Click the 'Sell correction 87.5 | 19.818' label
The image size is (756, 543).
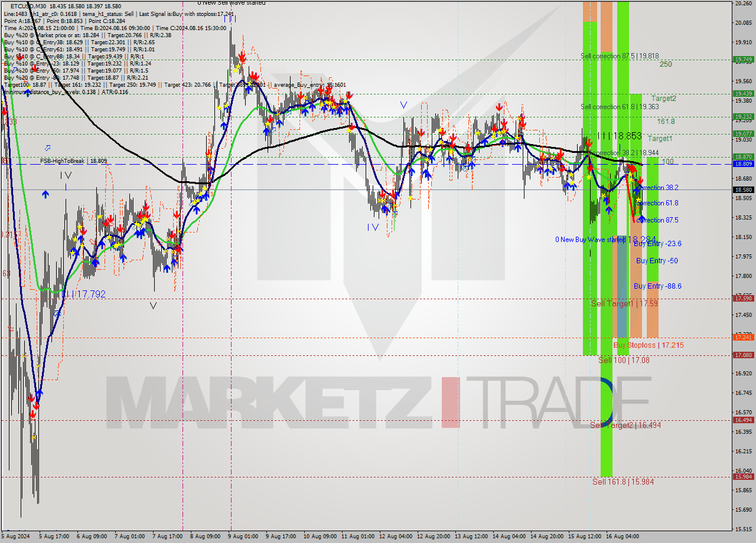[620, 56]
